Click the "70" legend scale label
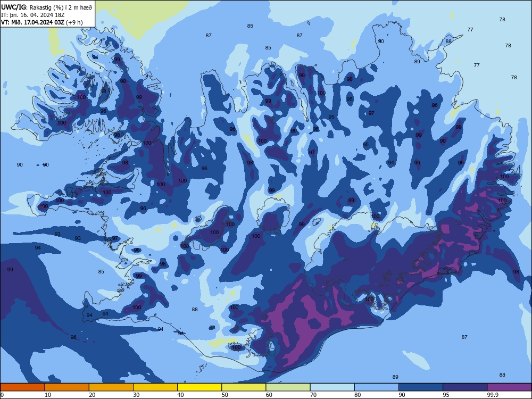Screen dimensions: 532x399 point(313,395)
